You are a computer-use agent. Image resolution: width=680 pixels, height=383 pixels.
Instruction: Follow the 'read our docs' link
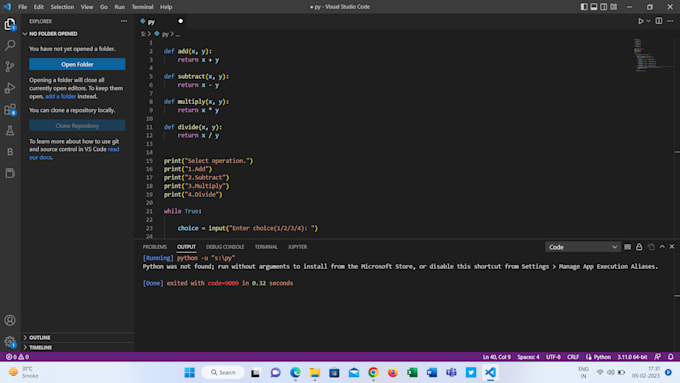click(x=74, y=153)
